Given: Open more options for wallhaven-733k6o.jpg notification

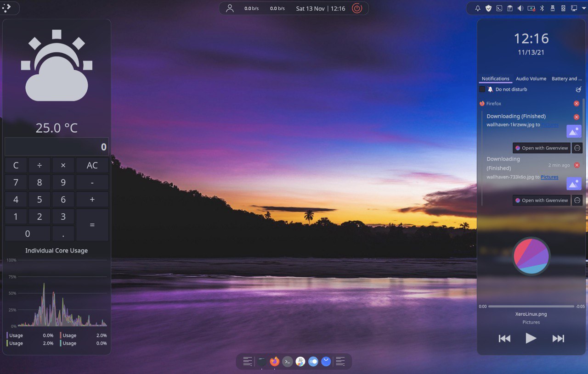Looking at the screenshot, I should (577, 200).
